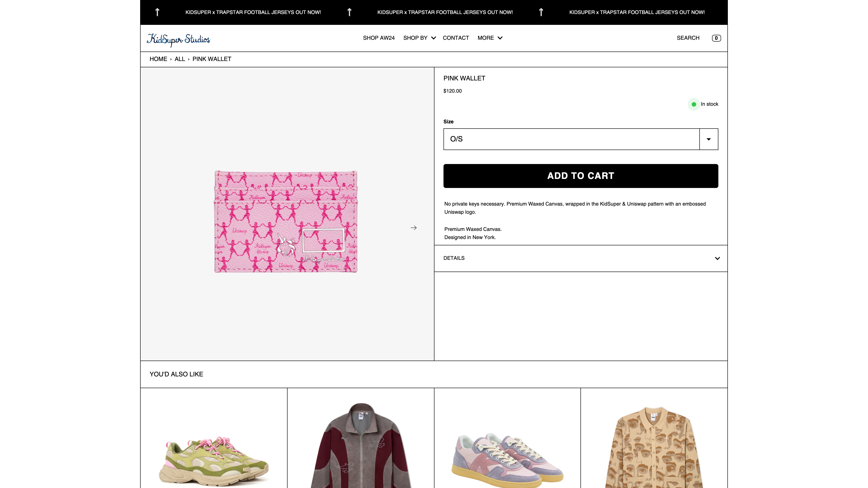Open the O/S size dropdown
The image size is (868, 488).
(580, 139)
